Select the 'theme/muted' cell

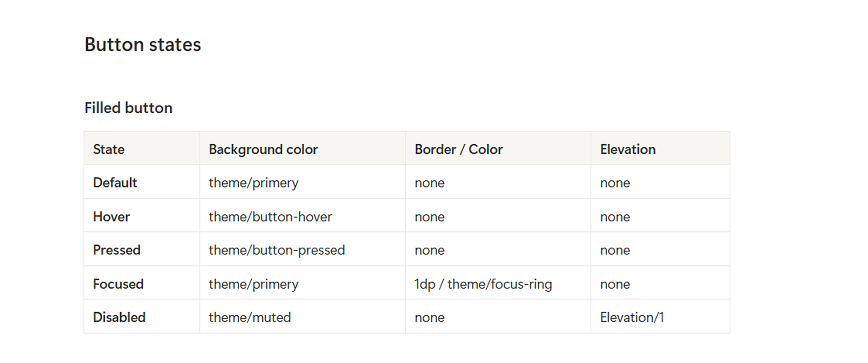[x=250, y=317]
